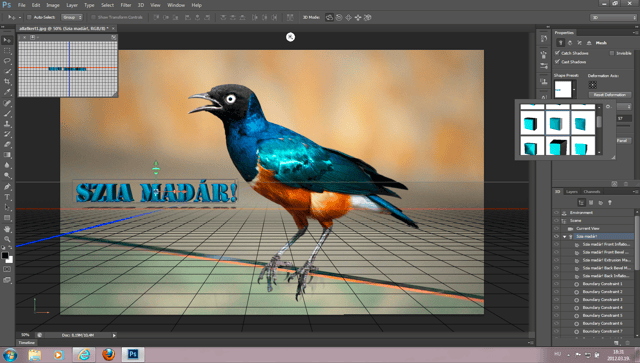Select the Eraser tool
This screenshot has width=640, height=363.
7,145
